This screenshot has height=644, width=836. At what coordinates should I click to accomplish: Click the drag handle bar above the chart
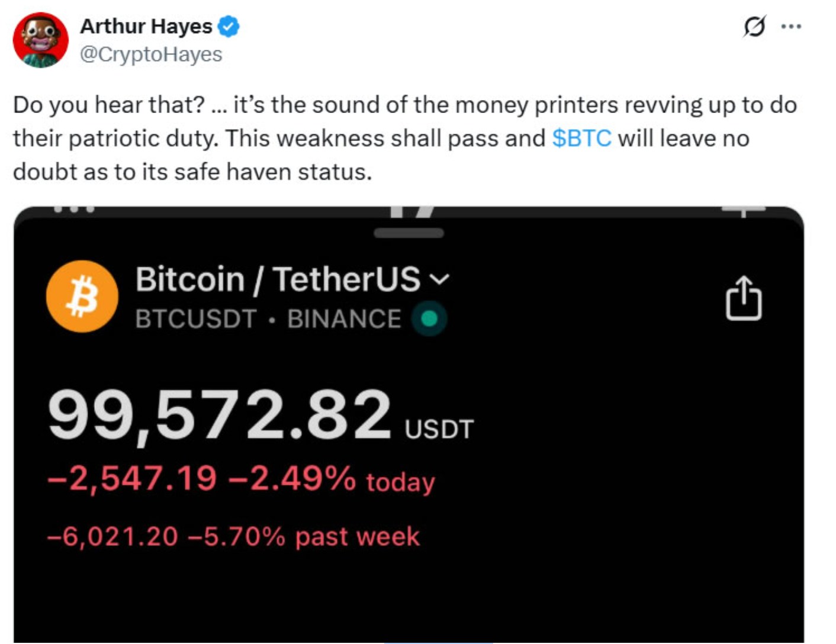tap(410, 233)
